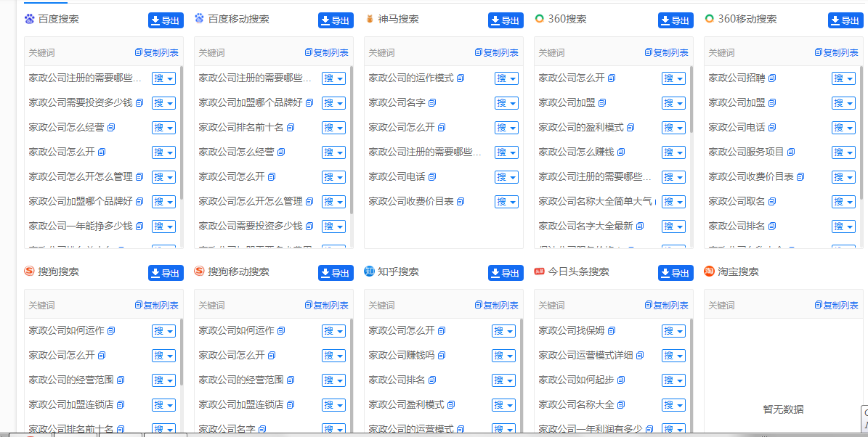Open 搜 dropdown for 家政公司怎么经营 in 百度移动搜索
This screenshot has height=437, width=868.
click(x=334, y=152)
